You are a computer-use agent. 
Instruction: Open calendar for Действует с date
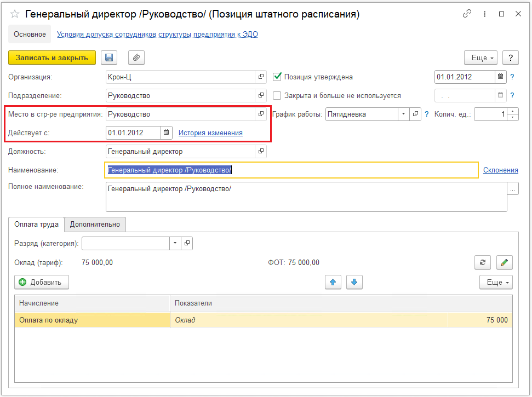166,133
